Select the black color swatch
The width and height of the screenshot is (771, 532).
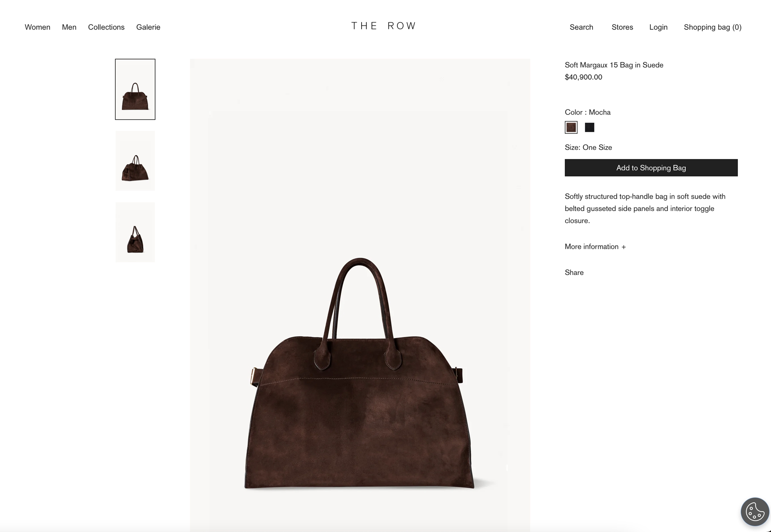pyautogui.click(x=589, y=128)
